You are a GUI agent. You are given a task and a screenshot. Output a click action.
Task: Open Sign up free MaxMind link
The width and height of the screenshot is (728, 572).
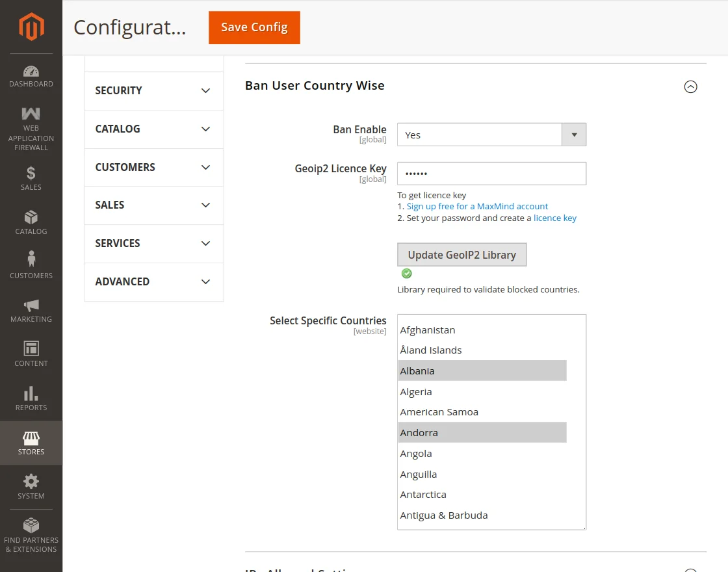(x=477, y=206)
